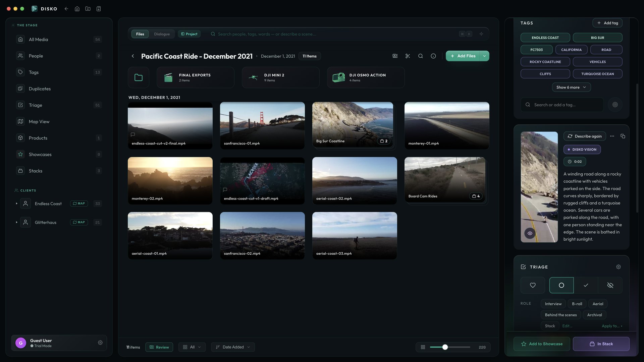
Task: Hide clip with crossed-eye triage button
Action: [610, 285]
